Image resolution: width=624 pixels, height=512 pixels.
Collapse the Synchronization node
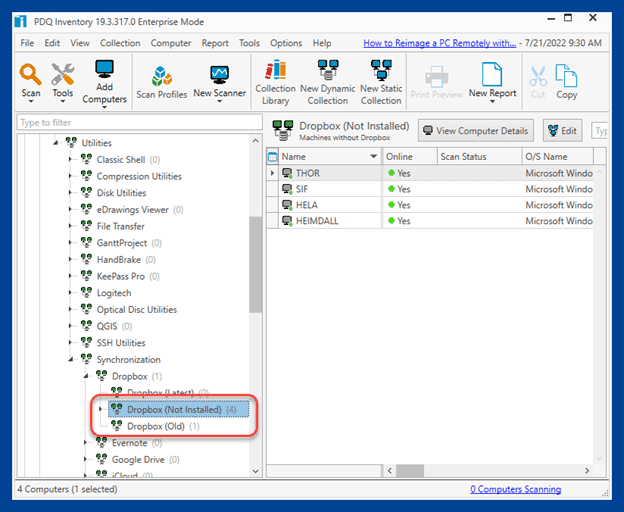(71, 359)
